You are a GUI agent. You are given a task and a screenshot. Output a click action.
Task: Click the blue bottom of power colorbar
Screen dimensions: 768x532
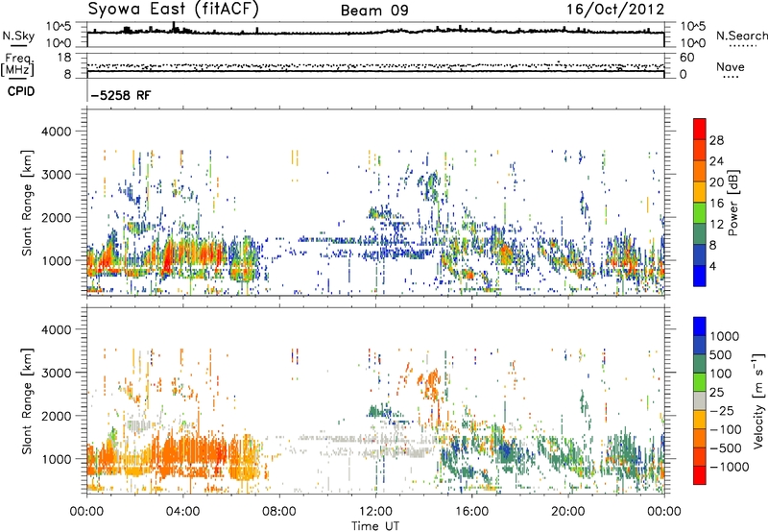coord(700,276)
